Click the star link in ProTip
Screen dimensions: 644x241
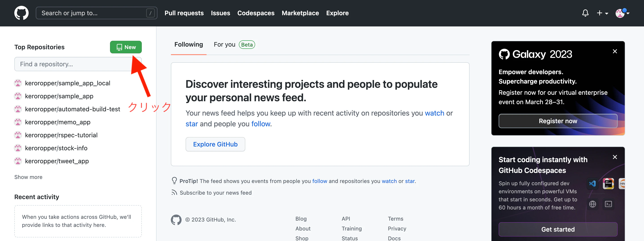pos(410,181)
